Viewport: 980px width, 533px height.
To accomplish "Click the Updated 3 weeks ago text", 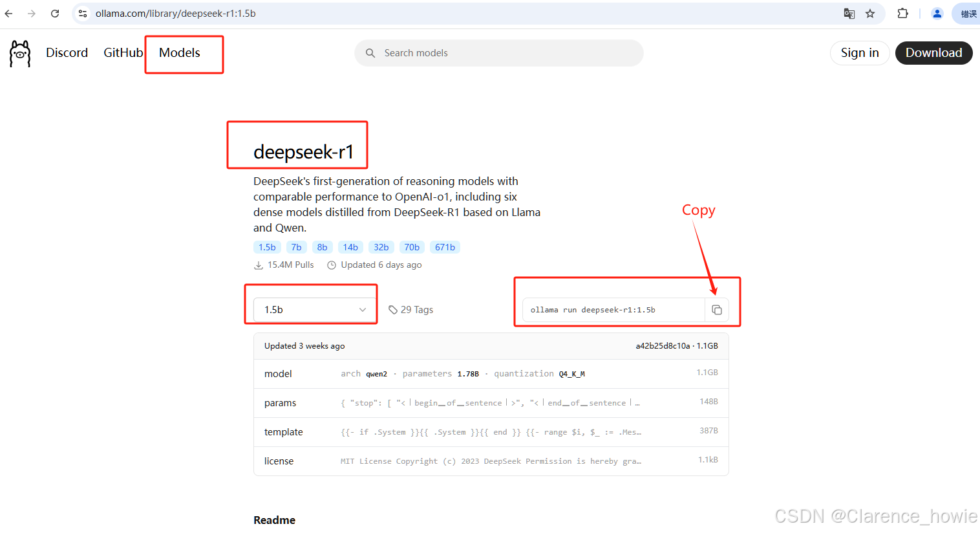I will pos(304,346).
